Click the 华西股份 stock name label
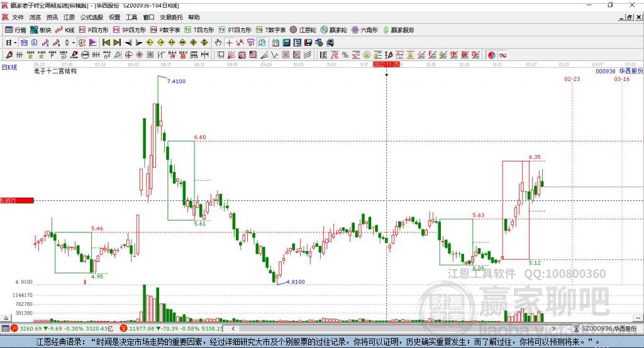Image resolution: width=644 pixels, height=348 pixels. (631, 72)
